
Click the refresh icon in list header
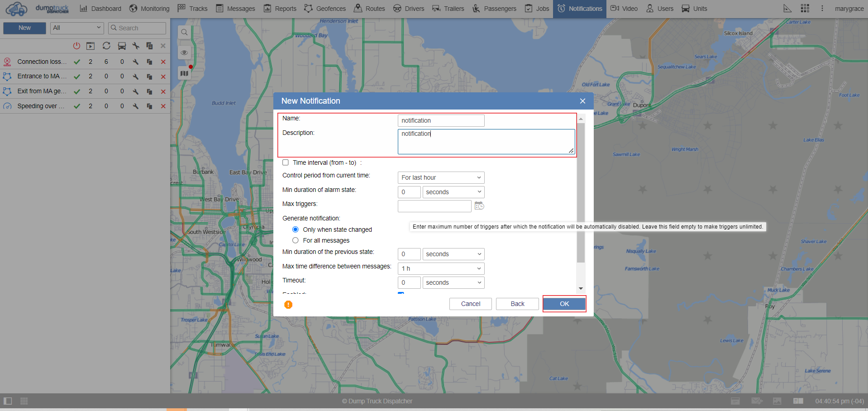pyautogui.click(x=106, y=46)
